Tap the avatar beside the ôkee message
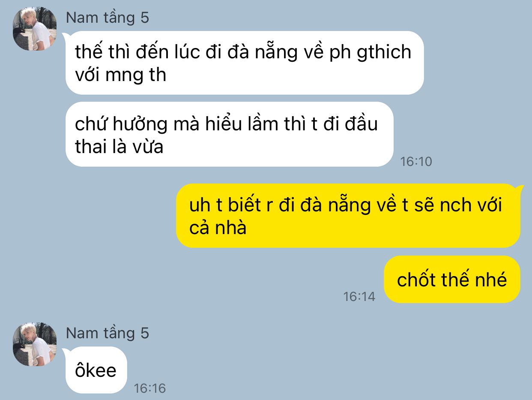 coord(35,344)
